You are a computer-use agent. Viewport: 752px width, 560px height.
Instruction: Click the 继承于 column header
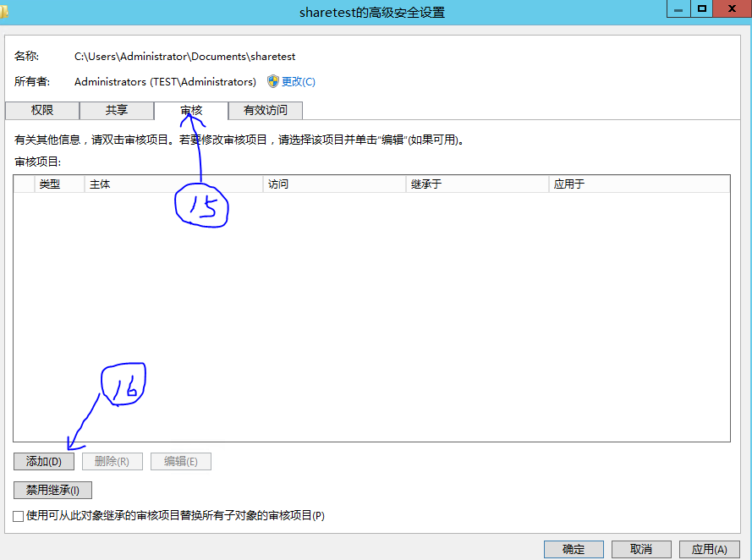(x=474, y=183)
